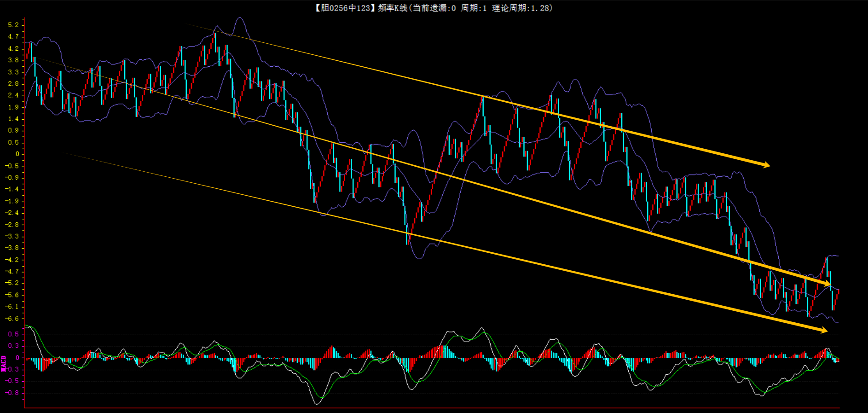Select the 0.3 MACD scale label
This screenshot has height=413, width=868.
13,345
